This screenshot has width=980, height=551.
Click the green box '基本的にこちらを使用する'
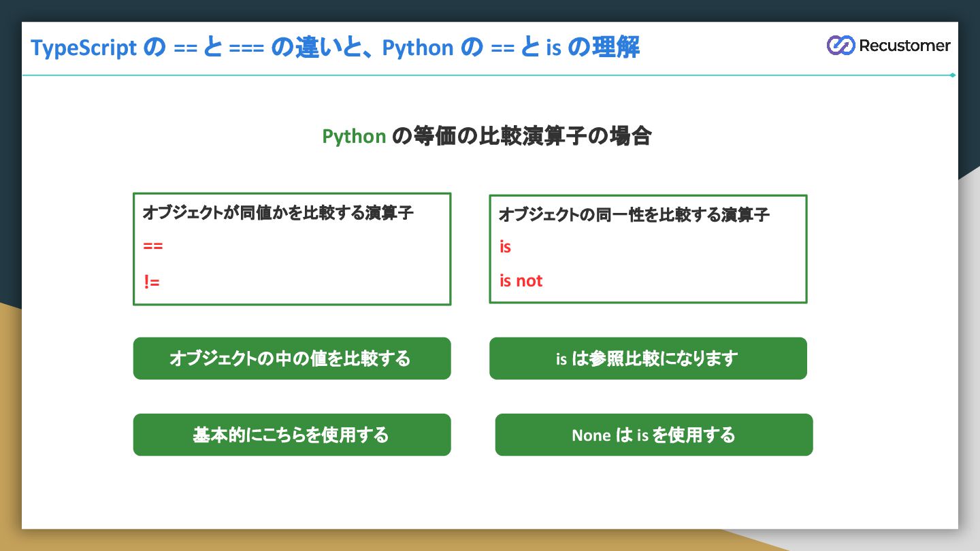tap(292, 435)
